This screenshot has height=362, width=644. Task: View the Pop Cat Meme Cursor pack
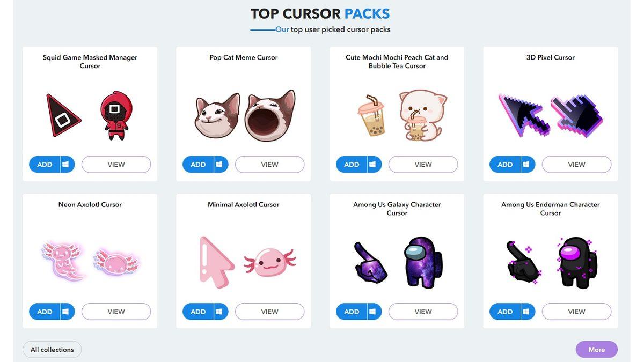click(x=269, y=165)
